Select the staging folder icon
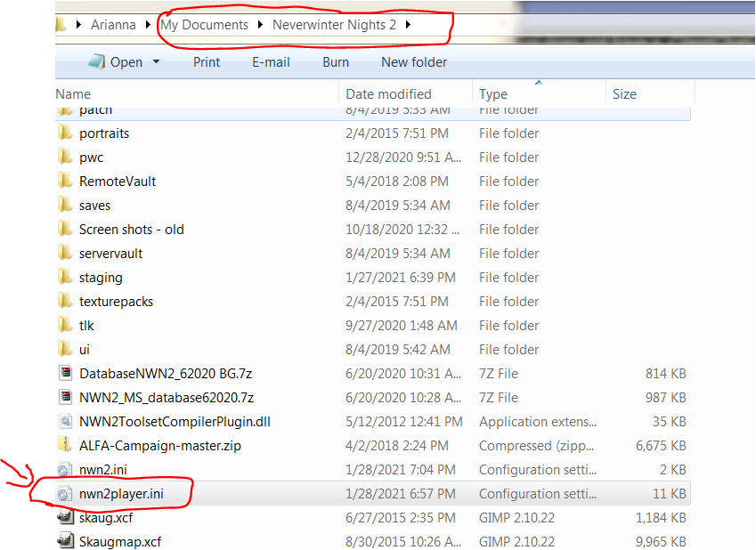Viewport: 756px width, 550px height. tap(65, 277)
